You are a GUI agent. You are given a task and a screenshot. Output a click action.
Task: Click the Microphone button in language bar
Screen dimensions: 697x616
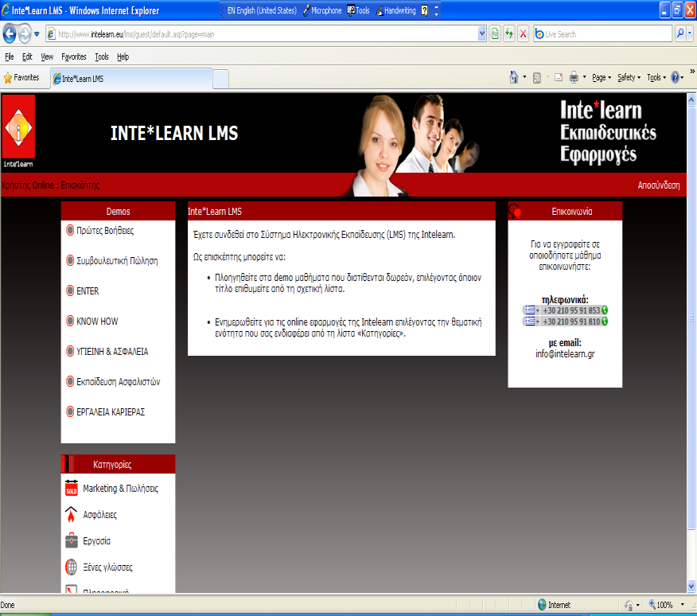(322, 10)
